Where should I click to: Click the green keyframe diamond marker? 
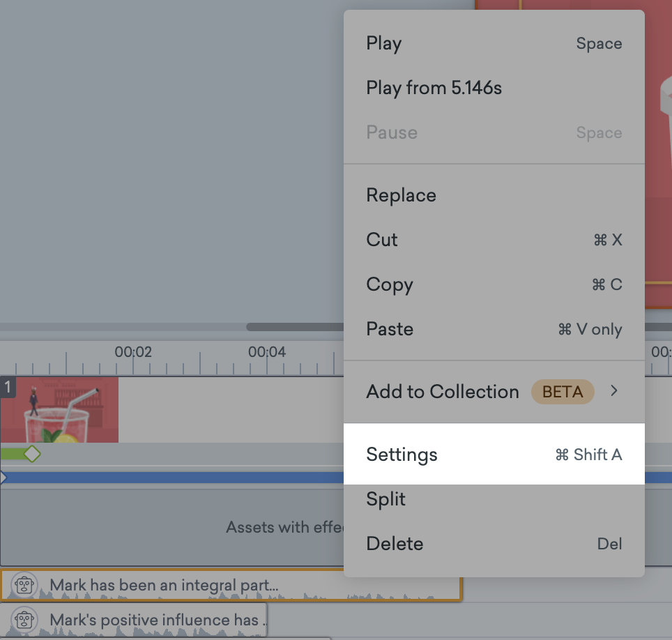pos(33,454)
